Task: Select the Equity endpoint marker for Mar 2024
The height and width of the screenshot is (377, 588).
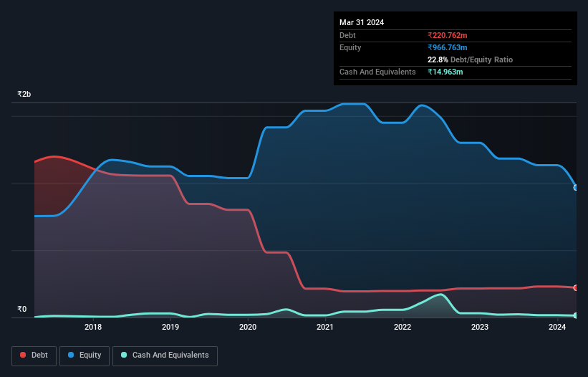Action: 576,188
